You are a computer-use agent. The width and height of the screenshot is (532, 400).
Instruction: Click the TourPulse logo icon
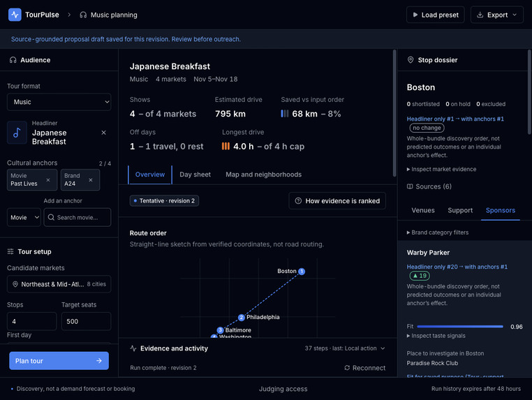15,15
